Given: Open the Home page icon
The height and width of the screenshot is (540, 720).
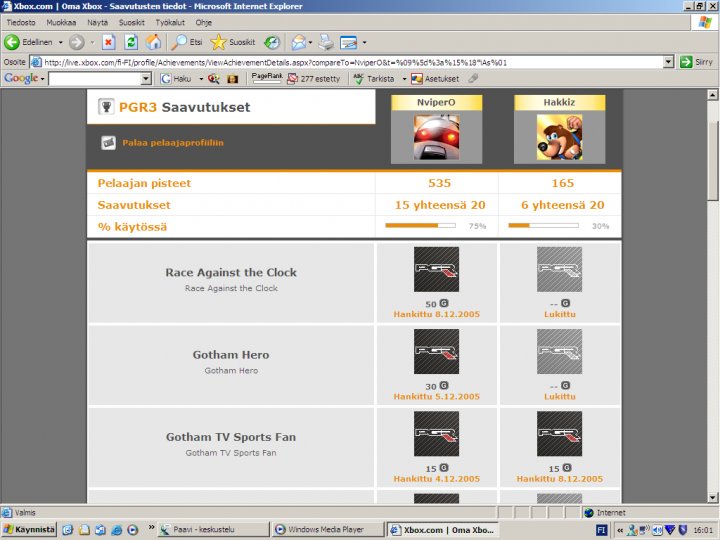Looking at the screenshot, I should (153, 42).
